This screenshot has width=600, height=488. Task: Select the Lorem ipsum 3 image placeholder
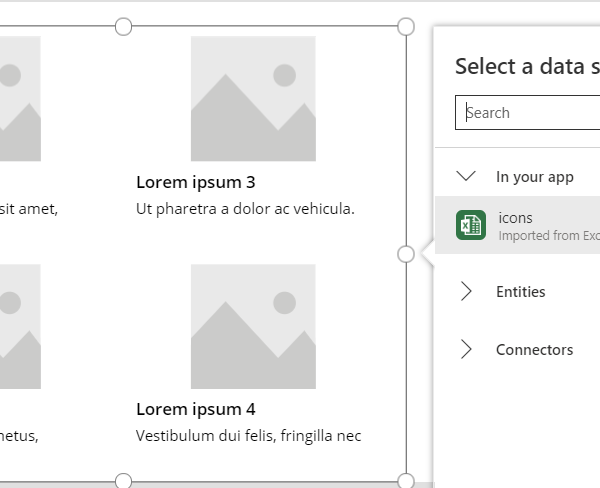pyautogui.click(x=253, y=99)
